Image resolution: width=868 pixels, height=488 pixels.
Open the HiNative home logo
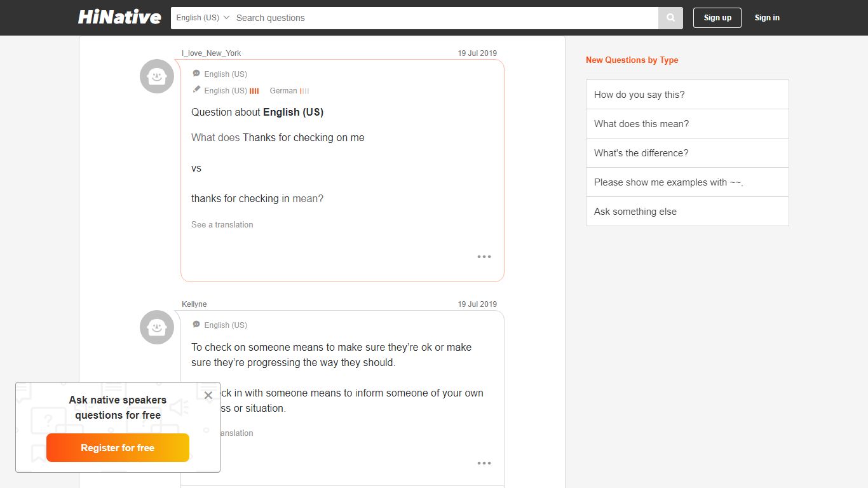[x=119, y=17]
